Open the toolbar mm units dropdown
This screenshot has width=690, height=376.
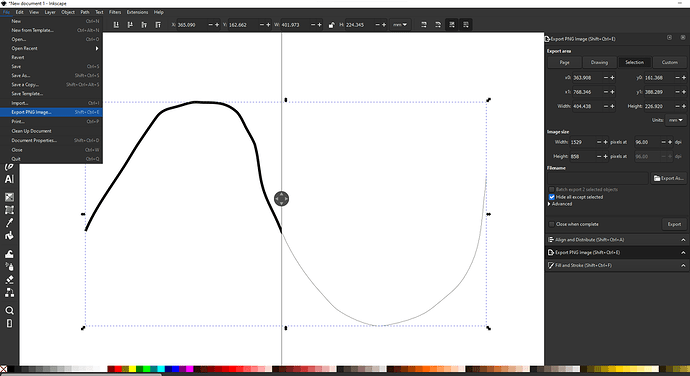coord(400,25)
